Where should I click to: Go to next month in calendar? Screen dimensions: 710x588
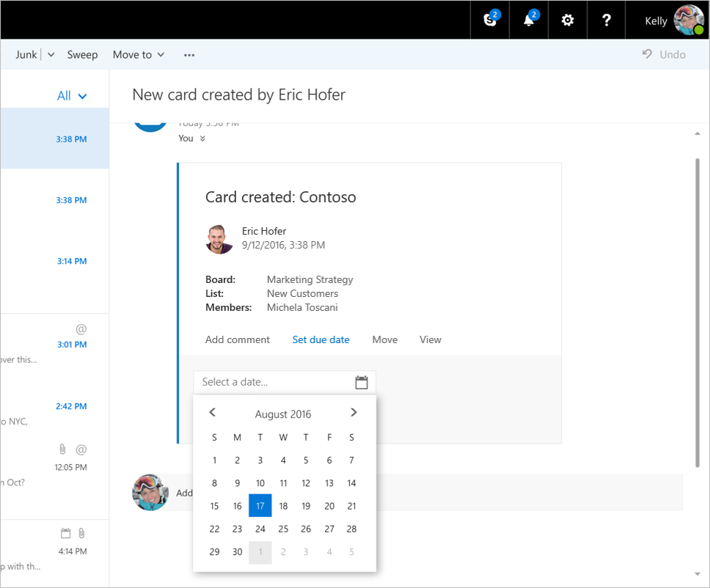354,413
